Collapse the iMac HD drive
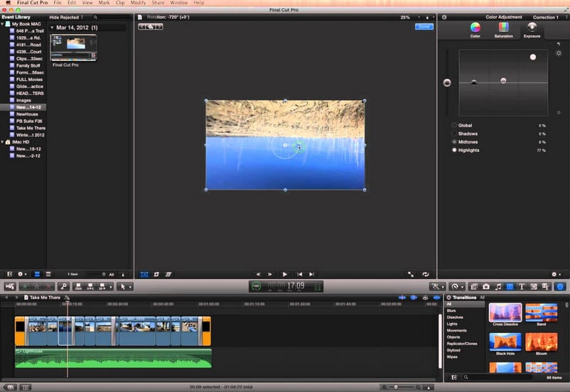The height and width of the screenshot is (392, 570). coord(3,142)
